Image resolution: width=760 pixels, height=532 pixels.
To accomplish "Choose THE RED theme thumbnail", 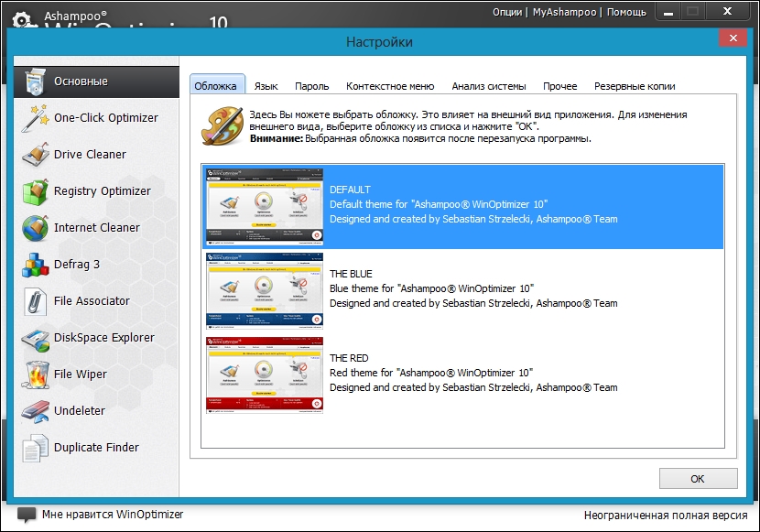I will point(265,374).
